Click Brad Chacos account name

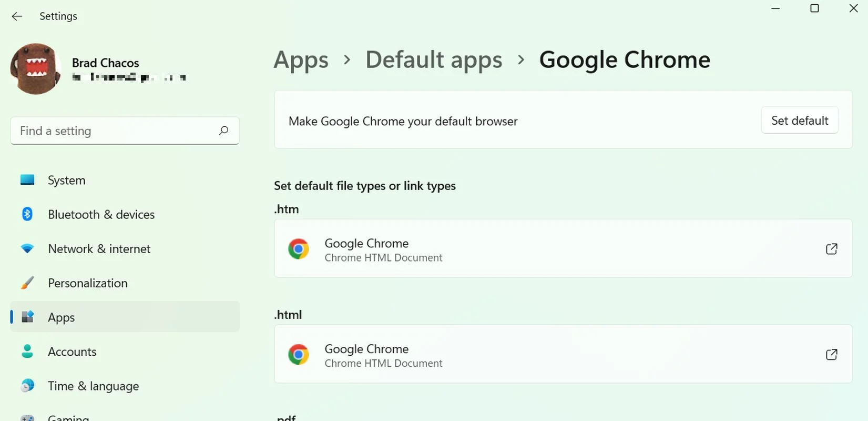tap(106, 63)
